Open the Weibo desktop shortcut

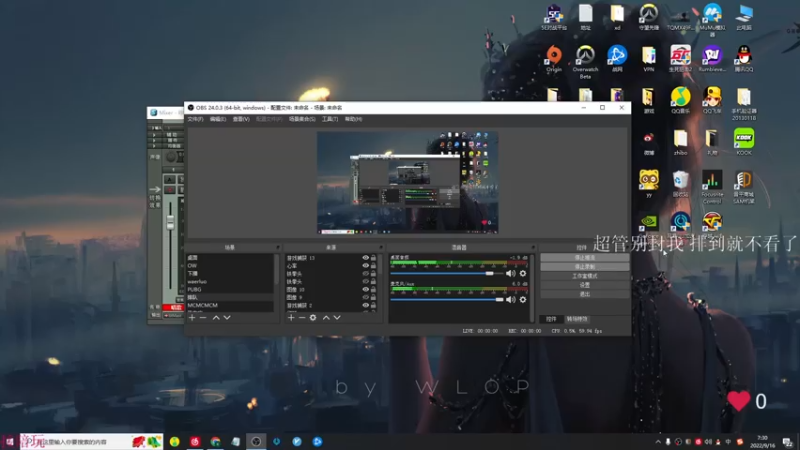(x=648, y=142)
